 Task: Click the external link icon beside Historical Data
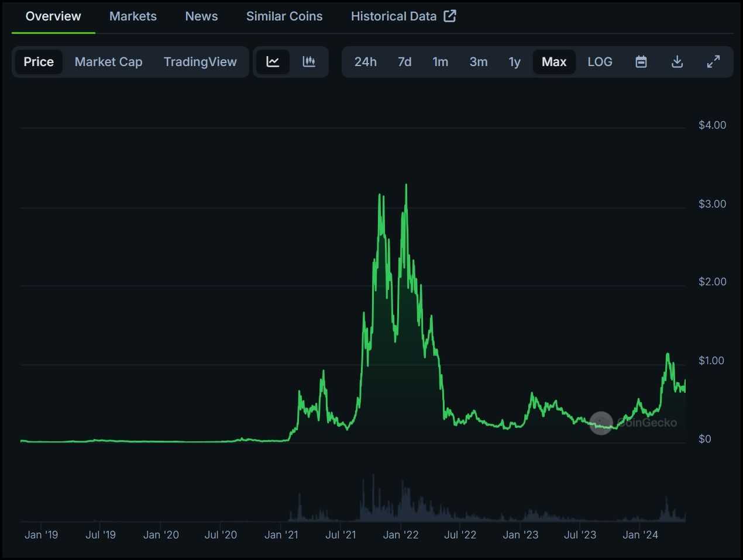pyautogui.click(x=450, y=16)
